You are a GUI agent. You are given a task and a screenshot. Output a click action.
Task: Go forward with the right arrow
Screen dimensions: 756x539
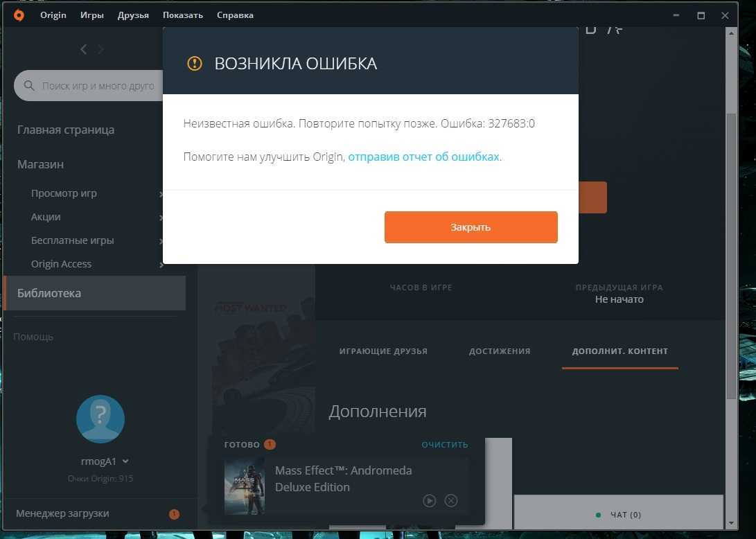pyautogui.click(x=100, y=49)
